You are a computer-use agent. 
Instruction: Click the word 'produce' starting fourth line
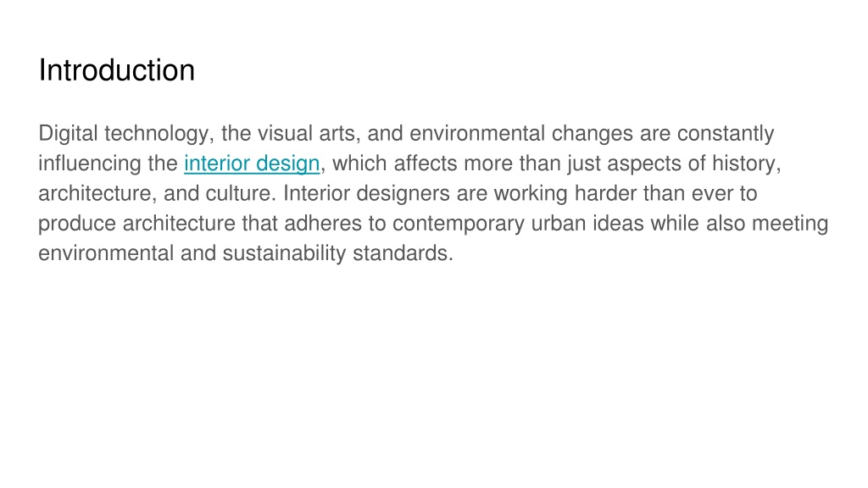(77, 224)
